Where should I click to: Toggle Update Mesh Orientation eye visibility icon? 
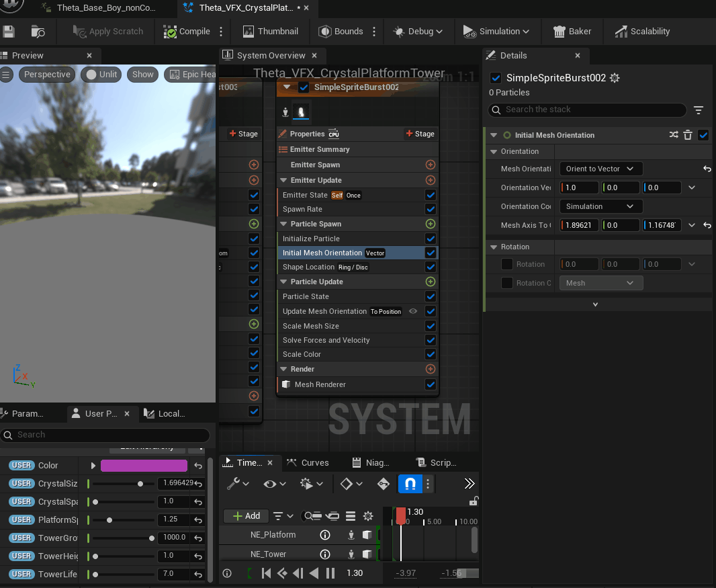click(x=413, y=311)
